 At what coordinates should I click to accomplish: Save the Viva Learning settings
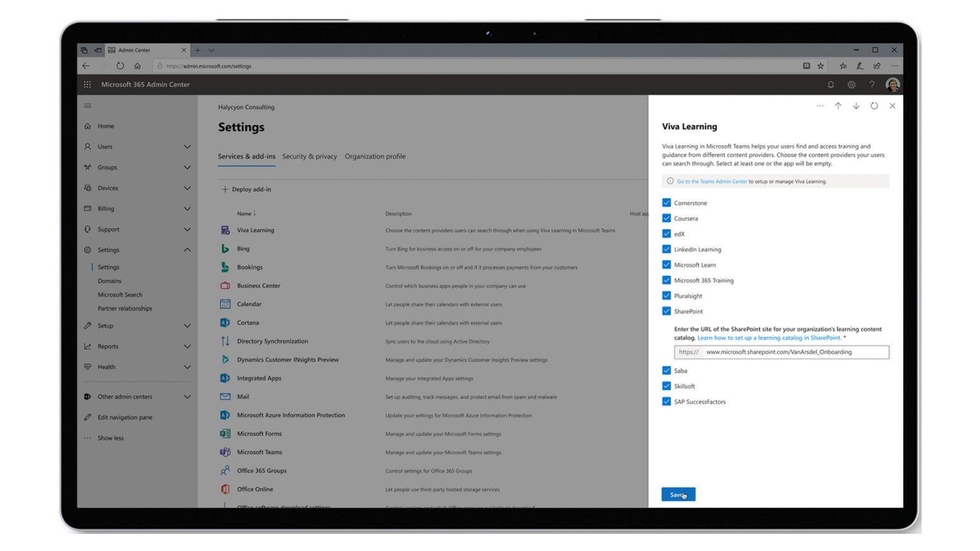tap(678, 494)
